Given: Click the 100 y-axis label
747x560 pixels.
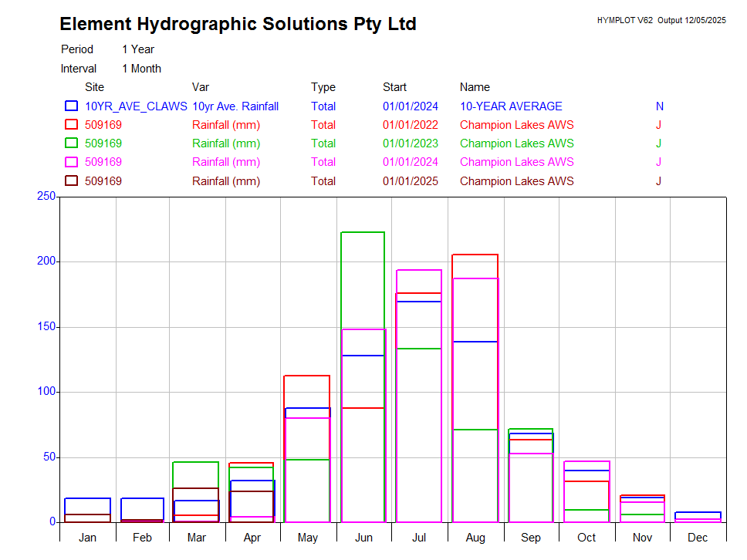Looking at the screenshot, I should (x=46, y=391).
